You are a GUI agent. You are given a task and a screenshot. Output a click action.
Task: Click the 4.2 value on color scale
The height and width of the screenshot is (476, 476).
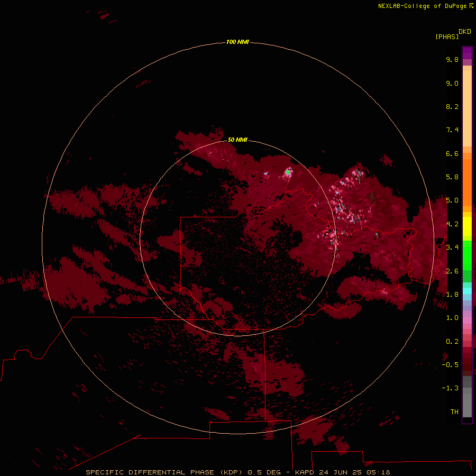[452, 224]
